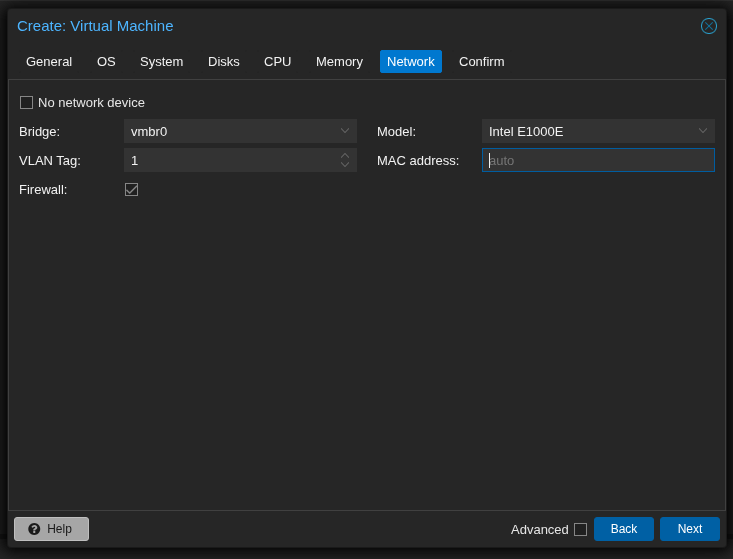Click the Next button
The width and height of the screenshot is (733, 559).
click(x=689, y=529)
